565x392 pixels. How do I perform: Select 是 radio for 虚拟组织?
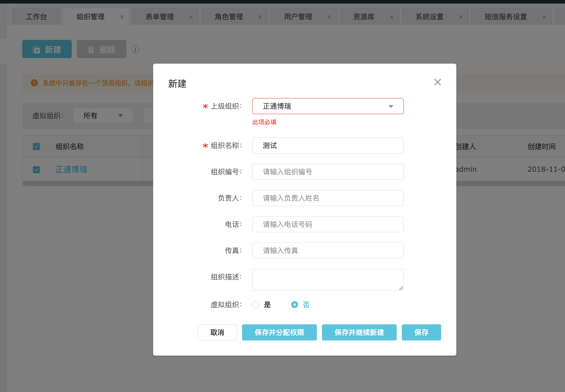tap(256, 305)
